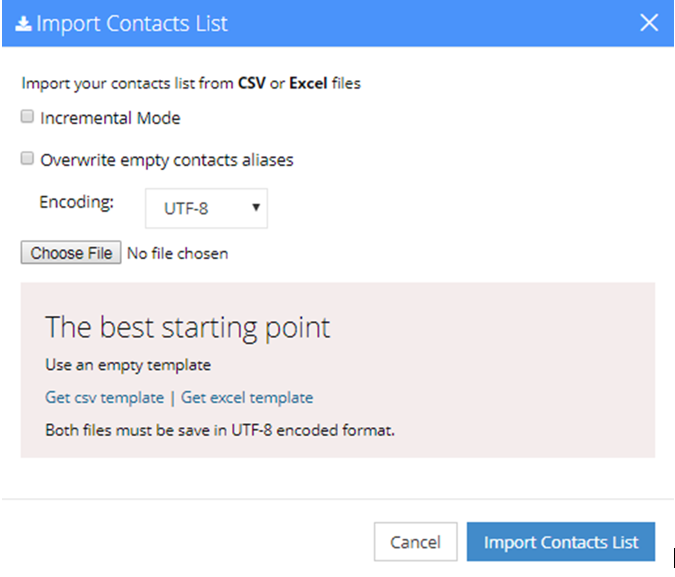Click the Incremental Mode label text
Viewport: 675px width, 577px height.
click(110, 118)
